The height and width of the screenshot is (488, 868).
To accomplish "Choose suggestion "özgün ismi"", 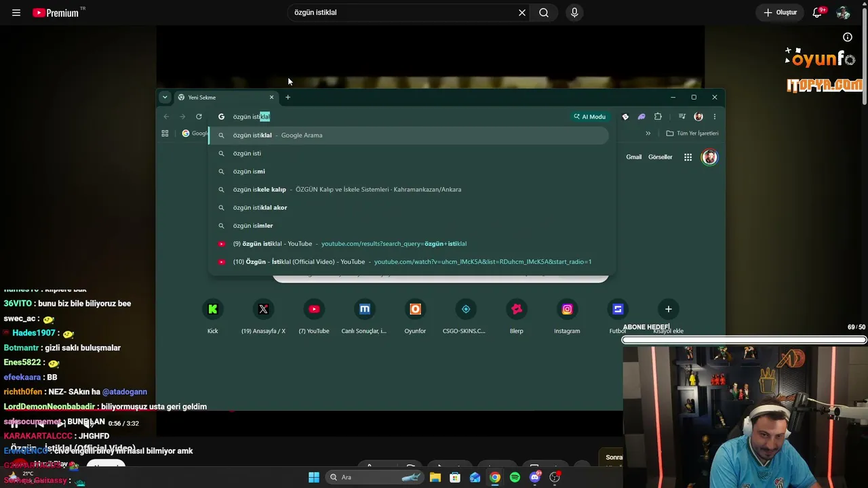I will (x=409, y=171).
